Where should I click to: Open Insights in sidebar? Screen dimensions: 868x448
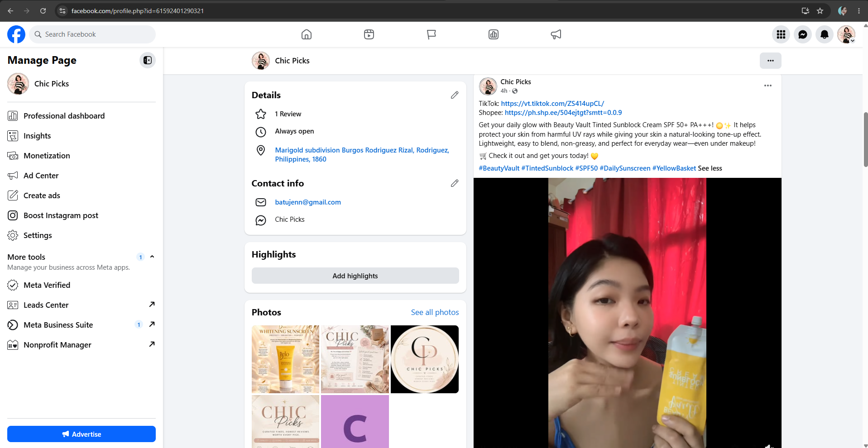(x=82, y=136)
